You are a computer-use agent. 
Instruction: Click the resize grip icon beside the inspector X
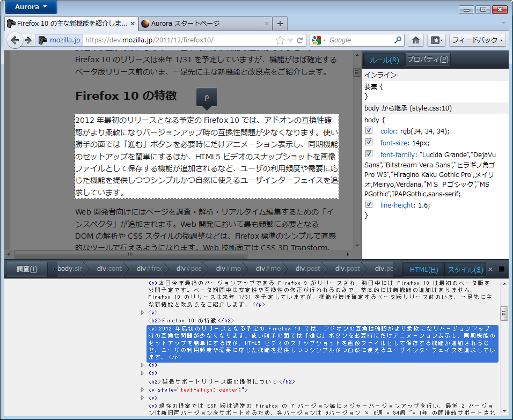point(502,269)
